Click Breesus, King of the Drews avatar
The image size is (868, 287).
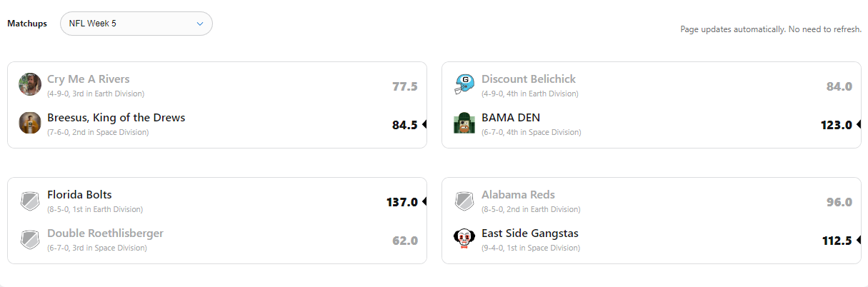click(30, 123)
